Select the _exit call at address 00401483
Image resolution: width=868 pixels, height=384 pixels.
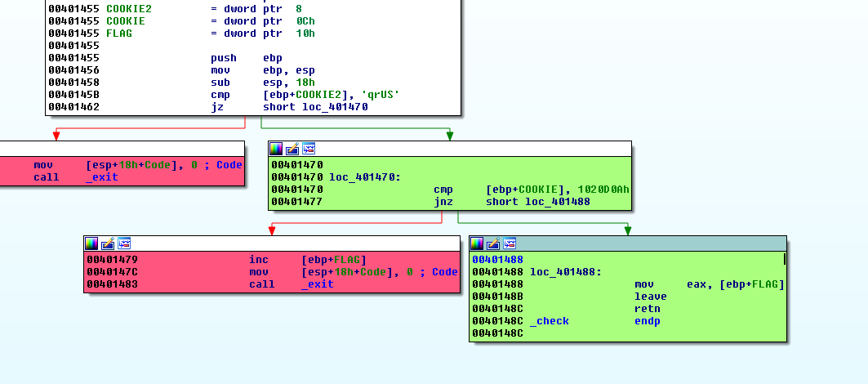click(317, 284)
